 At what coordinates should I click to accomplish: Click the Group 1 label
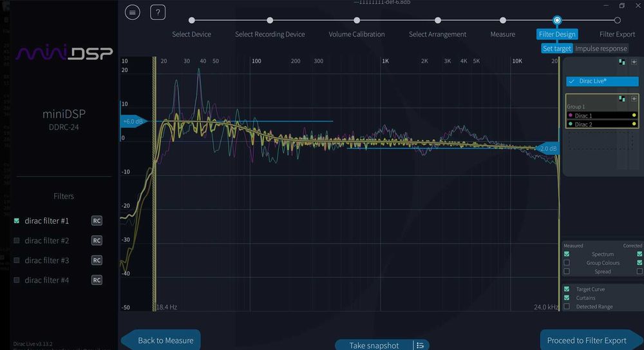tap(576, 106)
